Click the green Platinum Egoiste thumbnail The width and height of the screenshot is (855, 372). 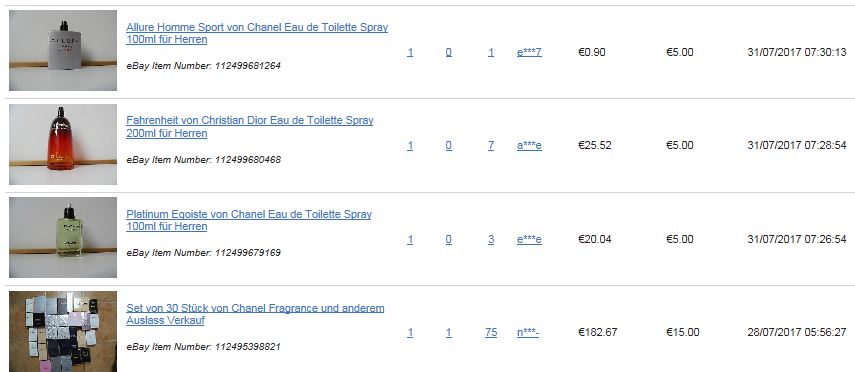[x=63, y=237]
